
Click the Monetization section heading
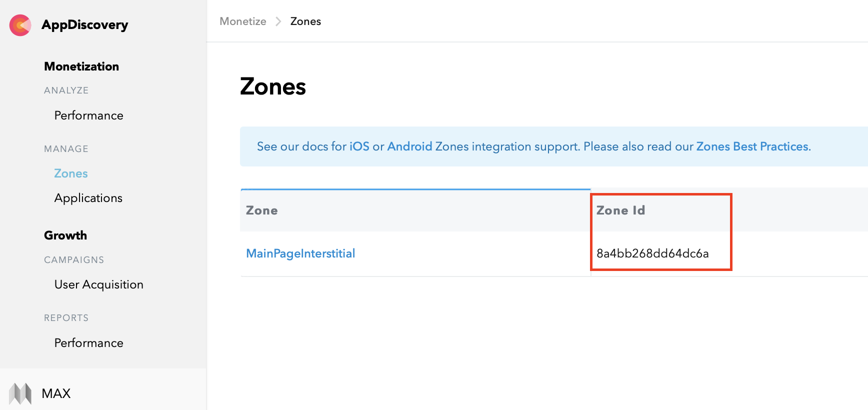[81, 66]
